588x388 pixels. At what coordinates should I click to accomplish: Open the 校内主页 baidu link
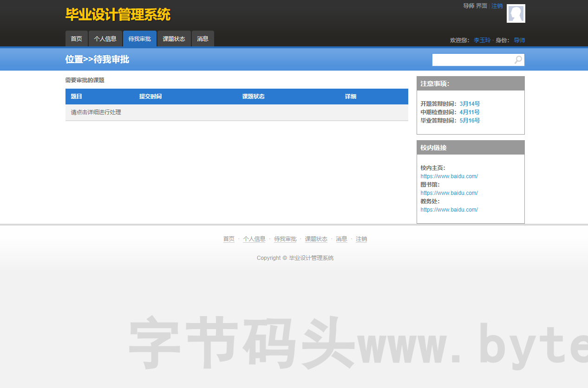pos(449,176)
